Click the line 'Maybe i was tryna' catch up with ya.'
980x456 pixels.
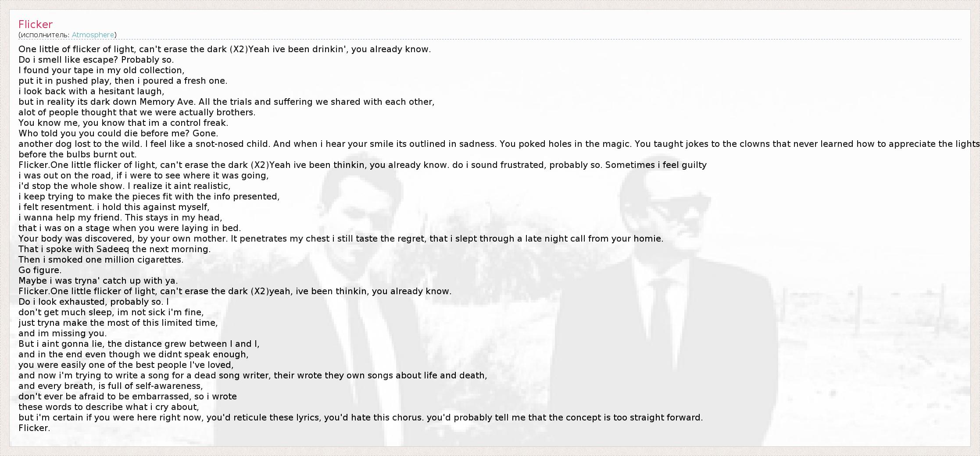click(x=98, y=281)
